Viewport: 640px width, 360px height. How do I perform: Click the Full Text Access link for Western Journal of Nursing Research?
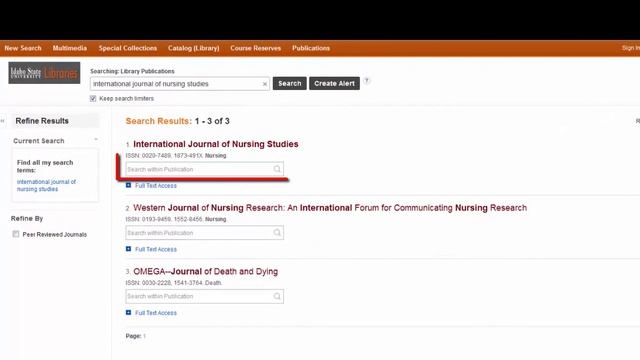coord(156,249)
